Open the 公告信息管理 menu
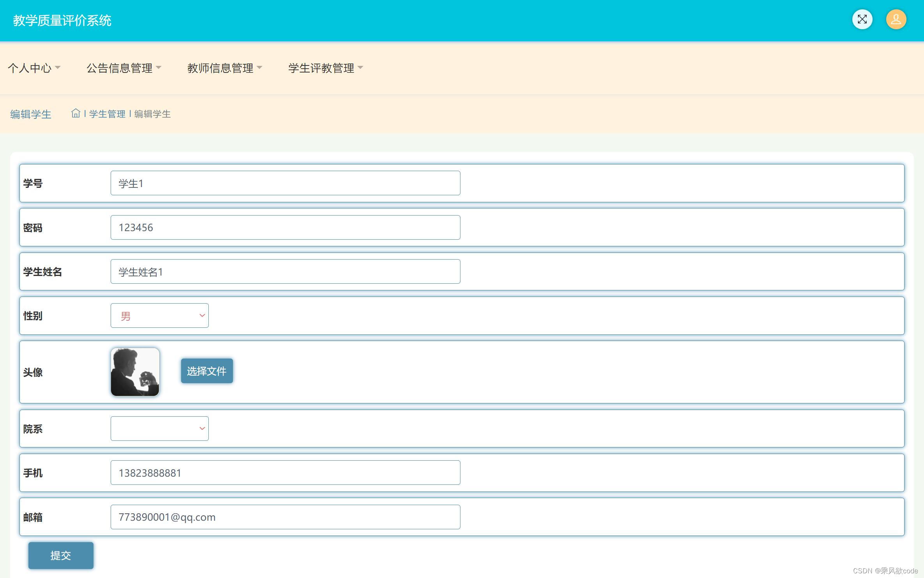This screenshot has width=924, height=578. [x=119, y=68]
